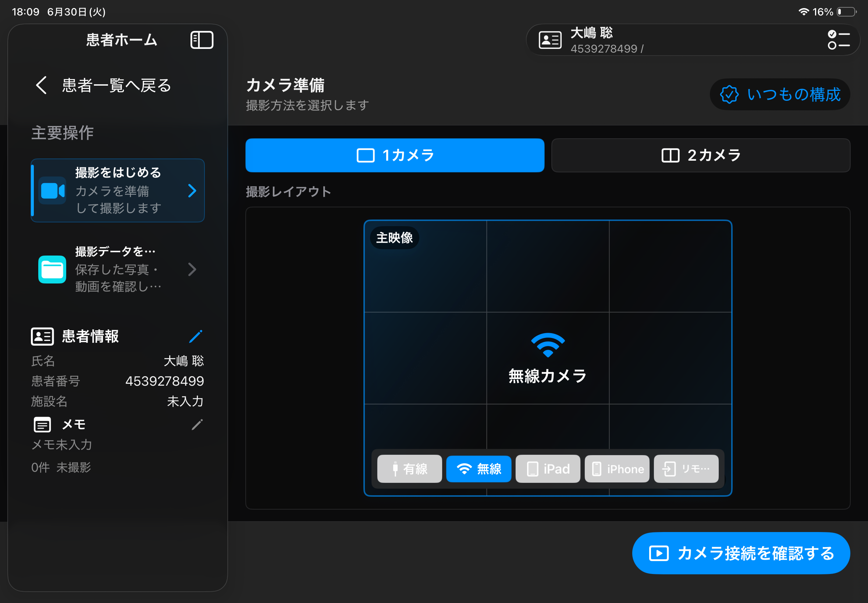Image resolution: width=868 pixels, height=603 pixels.
Task: Click the メモ note icon
Action: point(42,425)
